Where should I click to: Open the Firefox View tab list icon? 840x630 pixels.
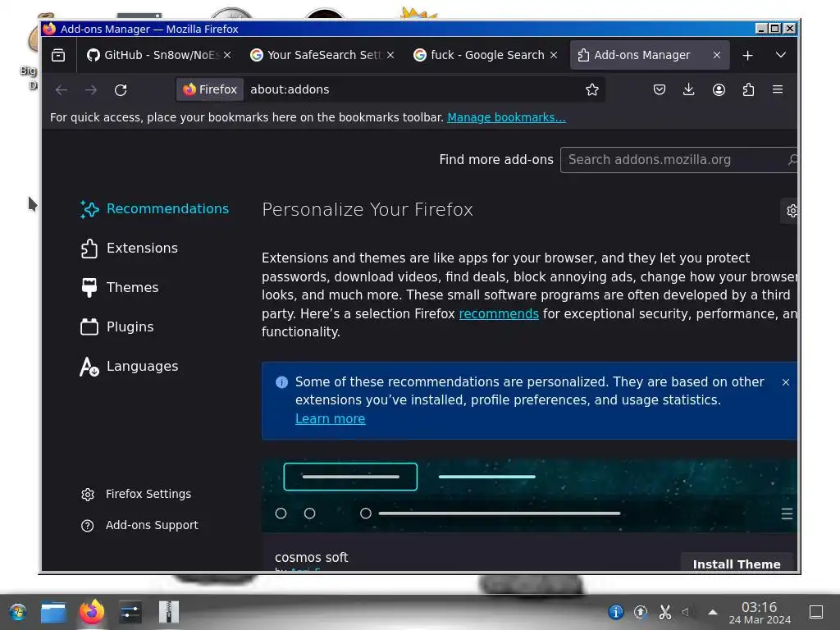pos(58,55)
